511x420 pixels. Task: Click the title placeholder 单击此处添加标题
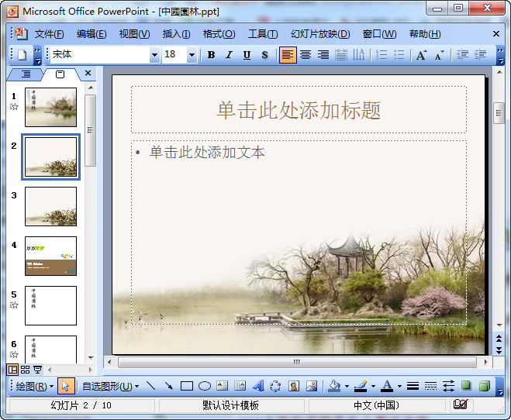[299, 110]
